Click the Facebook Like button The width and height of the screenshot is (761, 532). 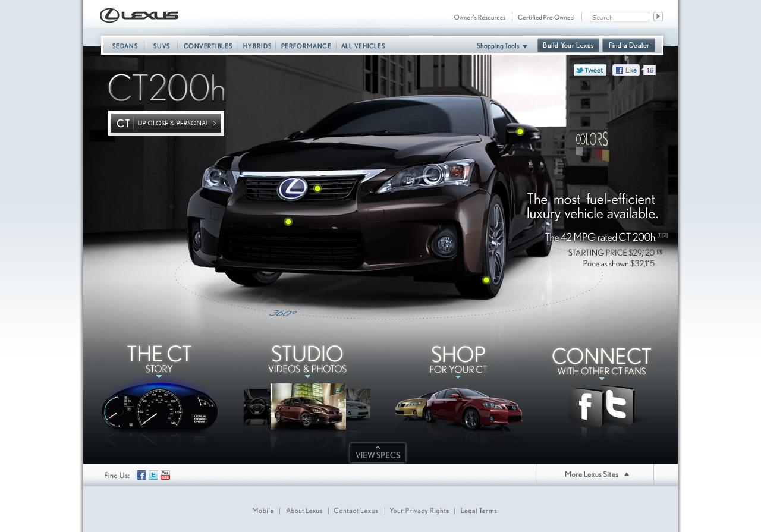coord(626,70)
